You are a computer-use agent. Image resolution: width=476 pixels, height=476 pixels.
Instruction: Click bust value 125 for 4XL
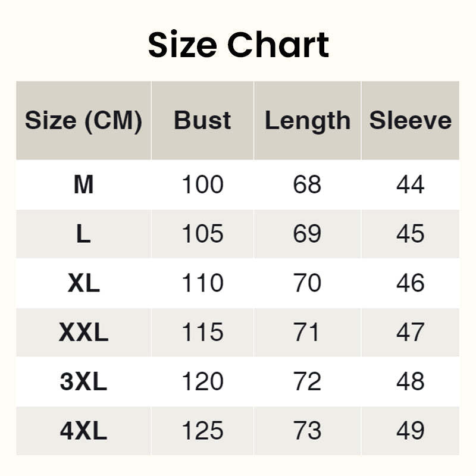[202, 431]
